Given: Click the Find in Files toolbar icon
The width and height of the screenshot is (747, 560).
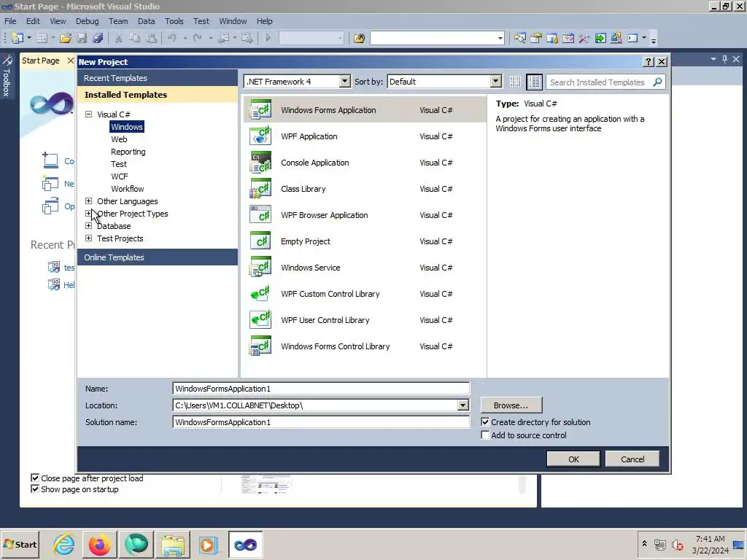Looking at the screenshot, I should tap(359, 38).
